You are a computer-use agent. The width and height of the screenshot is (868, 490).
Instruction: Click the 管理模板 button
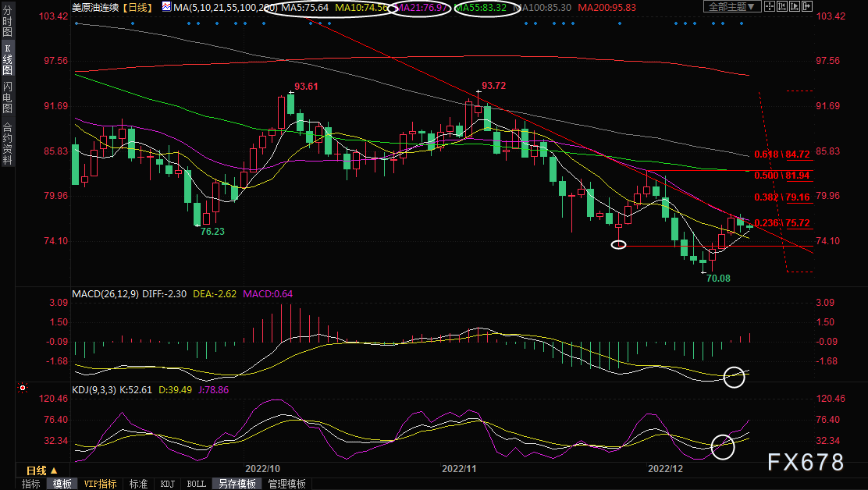[286, 484]
